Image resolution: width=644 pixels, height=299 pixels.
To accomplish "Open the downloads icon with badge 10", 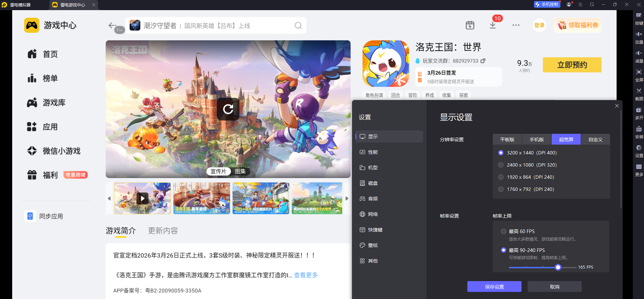I will tap(493, 25).
